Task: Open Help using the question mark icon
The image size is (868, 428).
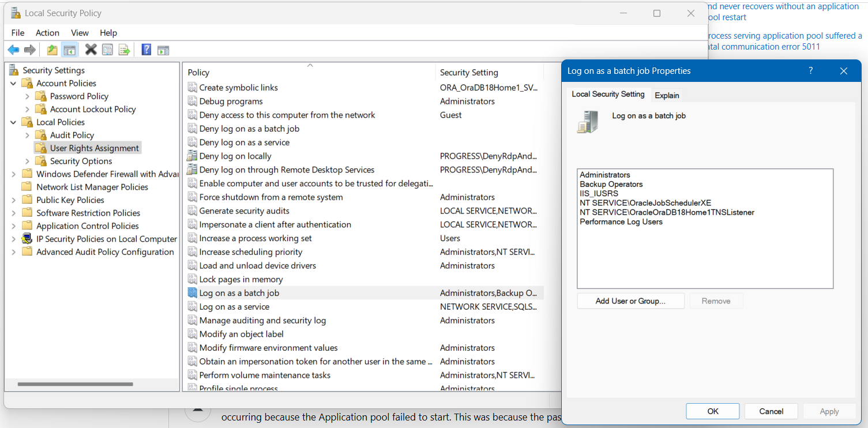Action: [145, 50]
